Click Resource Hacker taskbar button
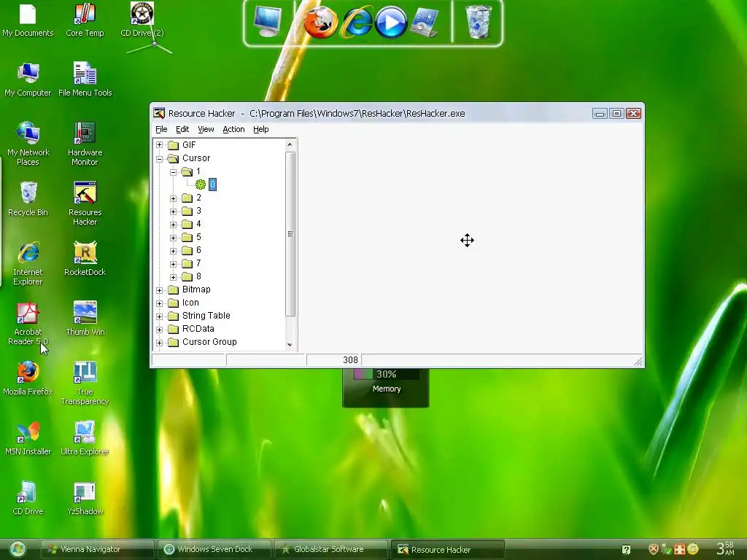 point(448,549)
